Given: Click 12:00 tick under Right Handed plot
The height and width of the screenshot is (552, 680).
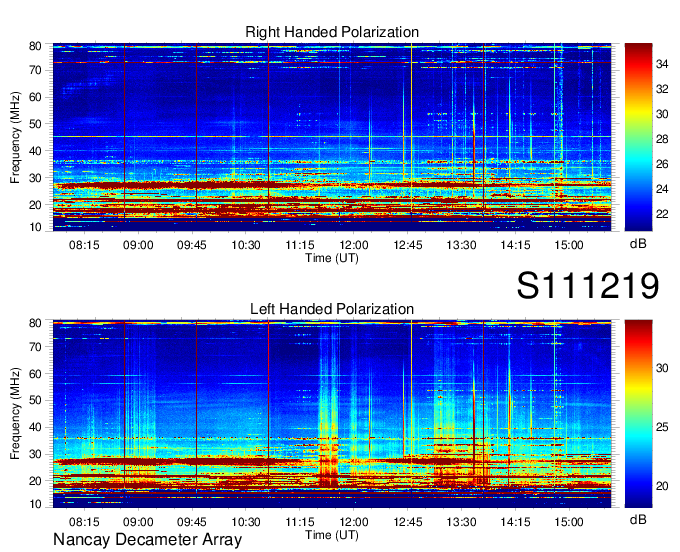Looking at the screenshot, I should pyautogui.click(x=353, y=245).
